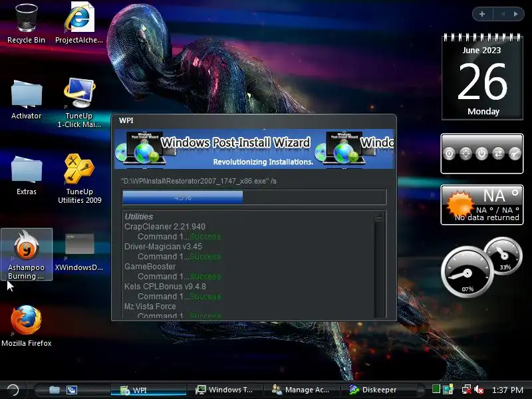Click the Driver-Magician v3.45 entry
532x399 pixels.
[163, 247]
